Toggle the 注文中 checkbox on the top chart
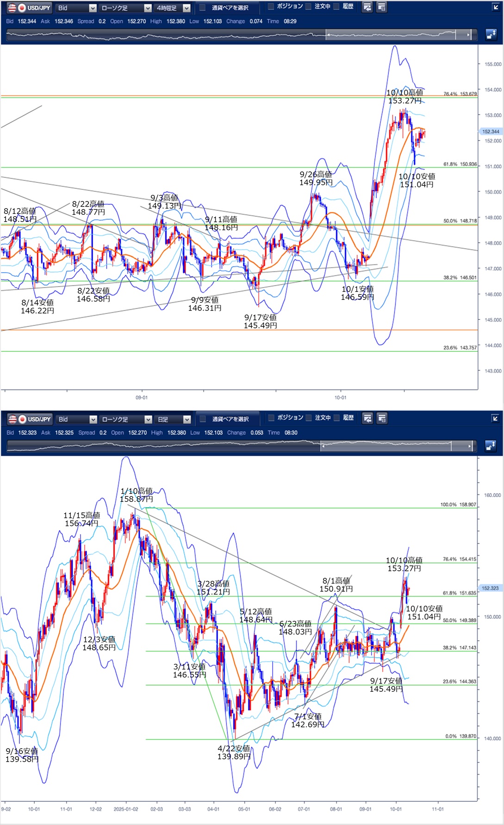This screenshot has height=825, width=504. click(x=309, y=6)
